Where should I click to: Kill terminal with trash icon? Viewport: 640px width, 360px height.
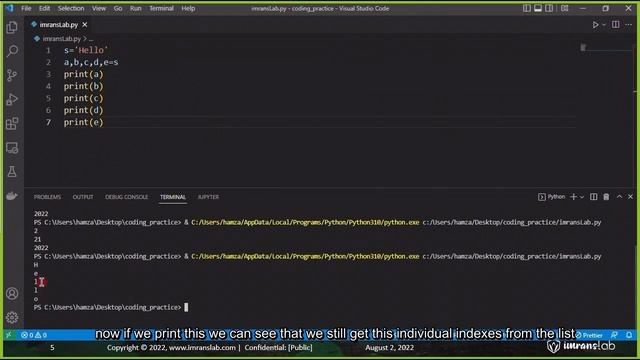606,197
